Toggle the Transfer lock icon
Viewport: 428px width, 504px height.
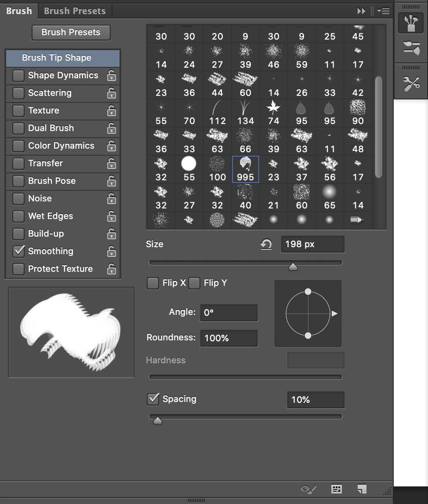click(112, 163)
